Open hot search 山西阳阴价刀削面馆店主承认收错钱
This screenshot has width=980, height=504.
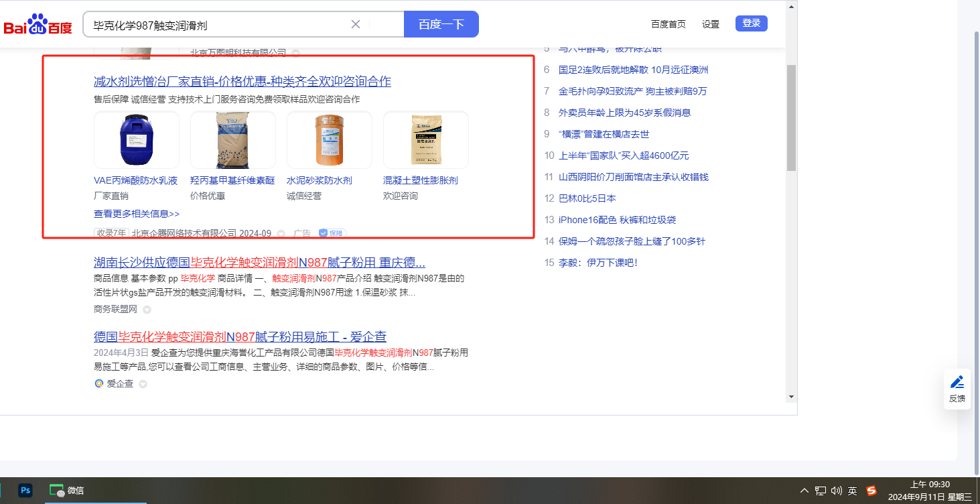[634, 177]
